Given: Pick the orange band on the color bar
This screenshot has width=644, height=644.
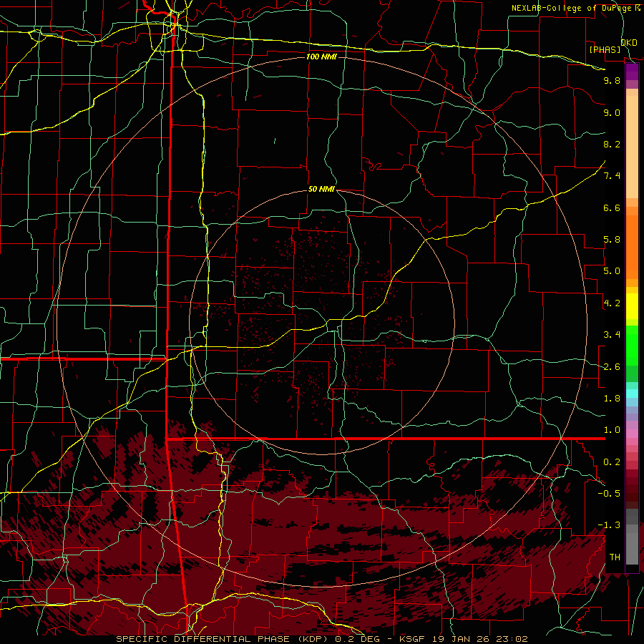Looking at the screenshot, I should click(x=632, y=248).
